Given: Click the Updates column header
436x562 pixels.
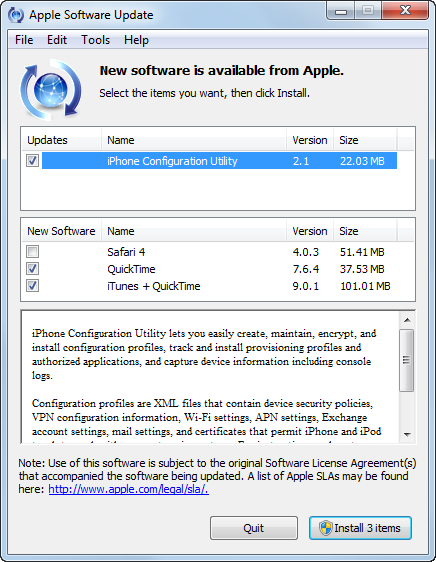Looking at the screenshot, I should [61, 140].
